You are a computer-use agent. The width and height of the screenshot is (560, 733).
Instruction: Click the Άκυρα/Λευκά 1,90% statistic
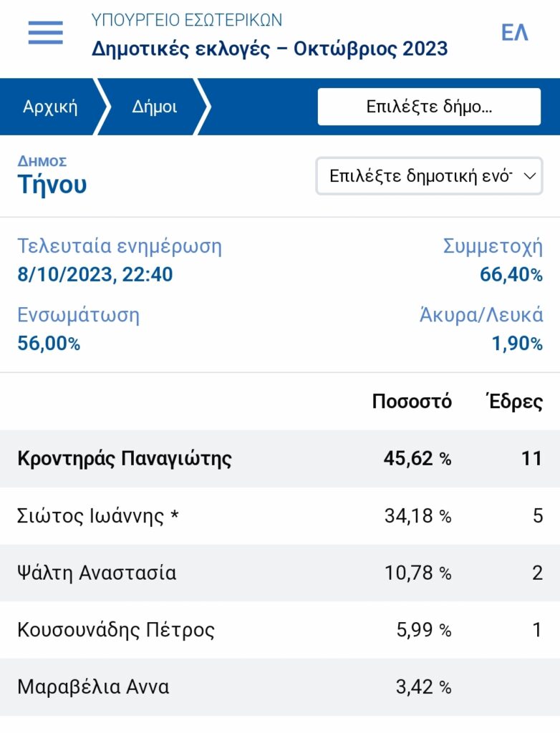481,329
